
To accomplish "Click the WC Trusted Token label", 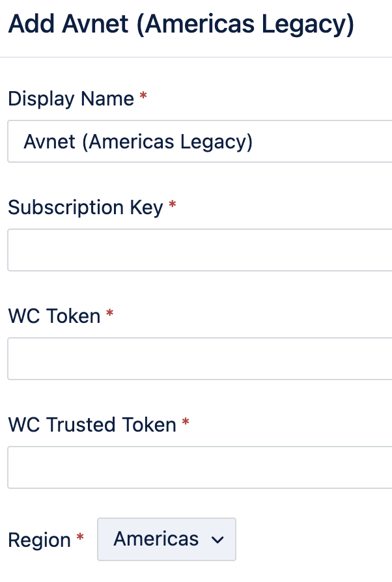I will point(92,425).
